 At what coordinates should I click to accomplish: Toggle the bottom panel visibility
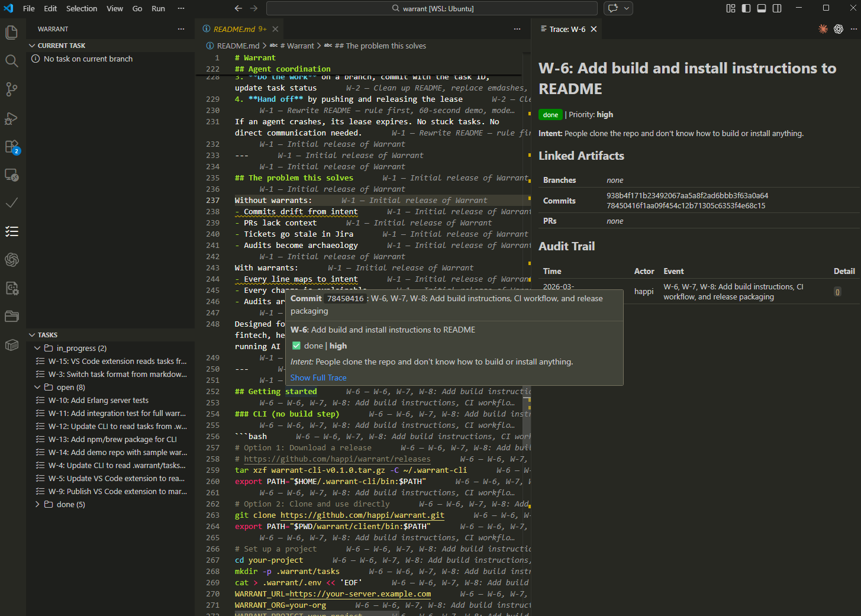(762, 8)
